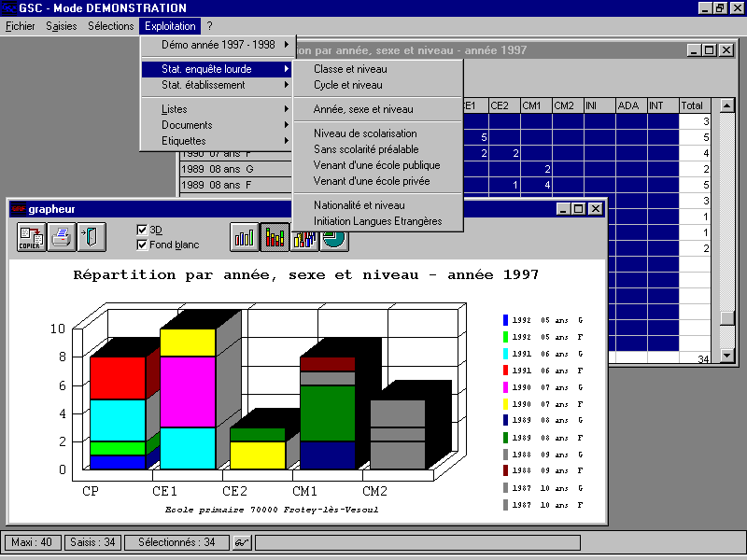Uncheck the 3D checkbox

pos(142,230)
